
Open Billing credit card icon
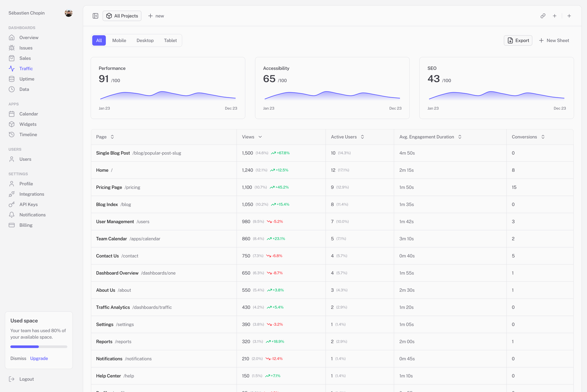point(12,225)
